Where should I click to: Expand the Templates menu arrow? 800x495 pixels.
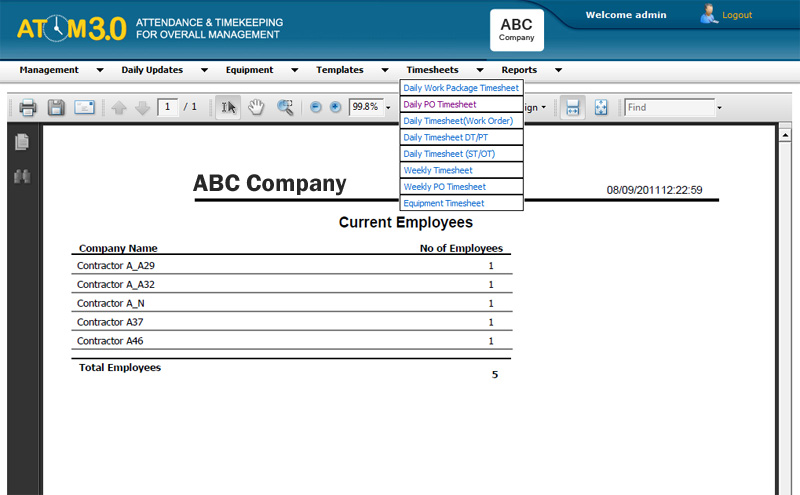click(x=385, y=70)
